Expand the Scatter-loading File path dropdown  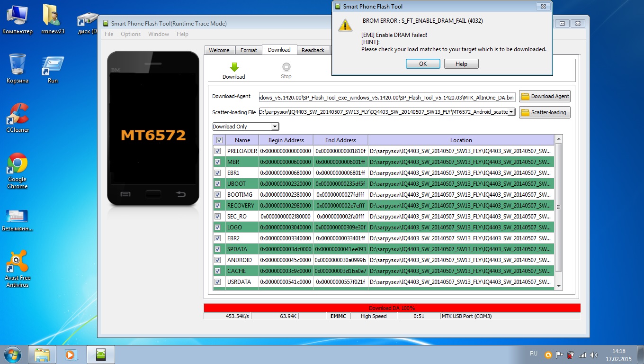pos(511,112)
